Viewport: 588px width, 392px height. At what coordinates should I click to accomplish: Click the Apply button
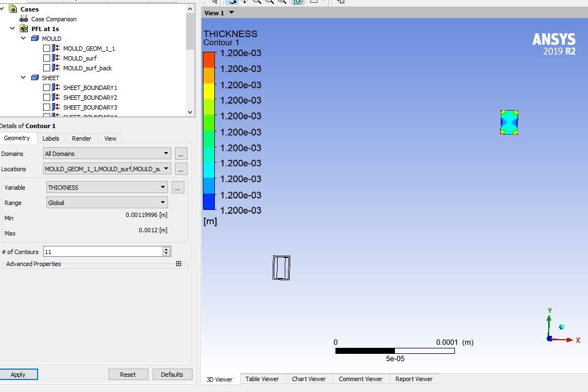[x=18, y=375]
